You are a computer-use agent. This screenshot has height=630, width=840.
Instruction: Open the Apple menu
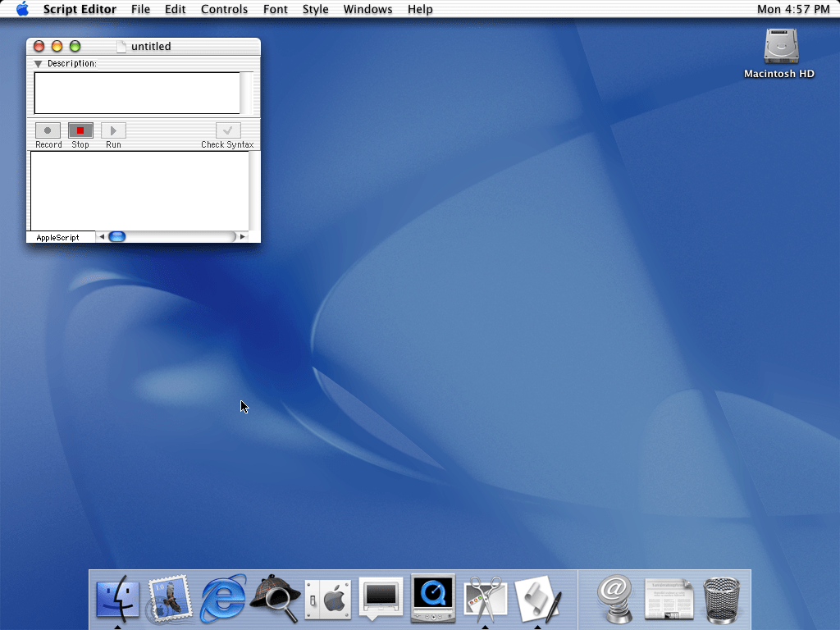click(22, 9)
